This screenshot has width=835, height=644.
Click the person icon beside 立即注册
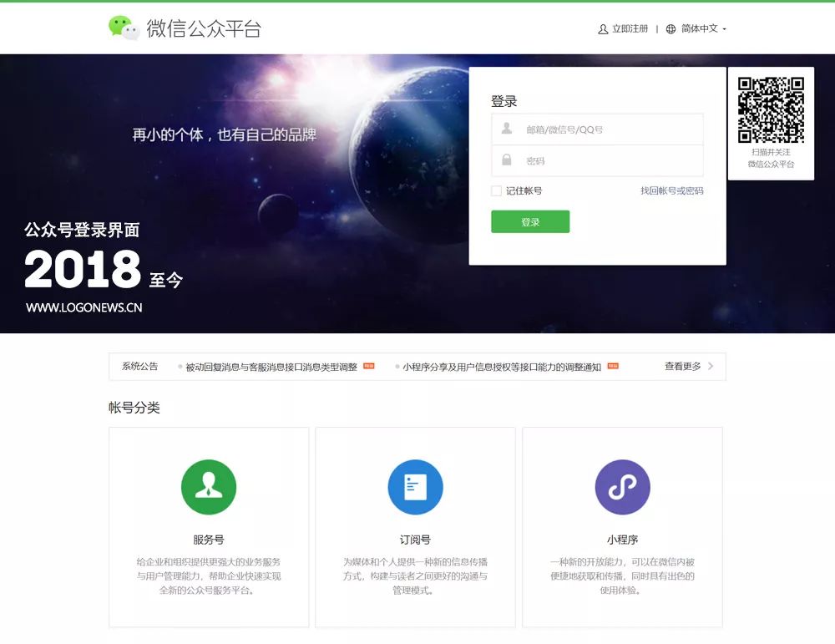[603, 28]
